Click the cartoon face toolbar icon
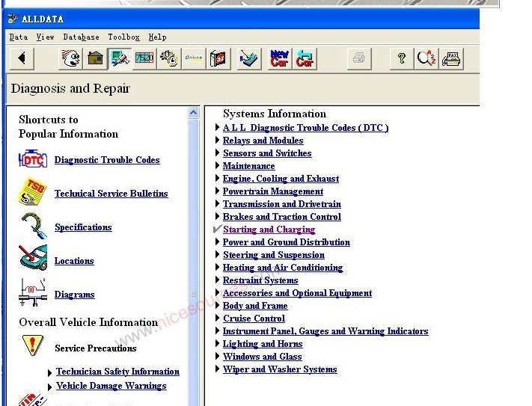This screenshot has width=532, height=406. click(x=71, y=58)
